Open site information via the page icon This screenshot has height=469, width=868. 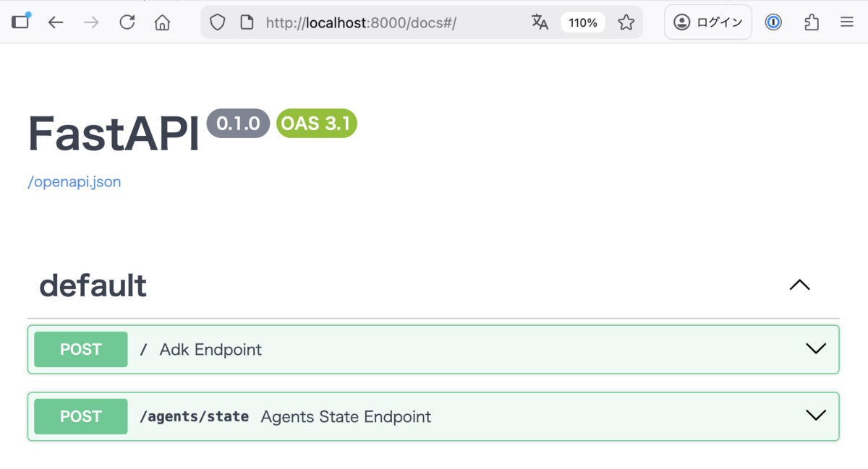[x=246, y=22]
